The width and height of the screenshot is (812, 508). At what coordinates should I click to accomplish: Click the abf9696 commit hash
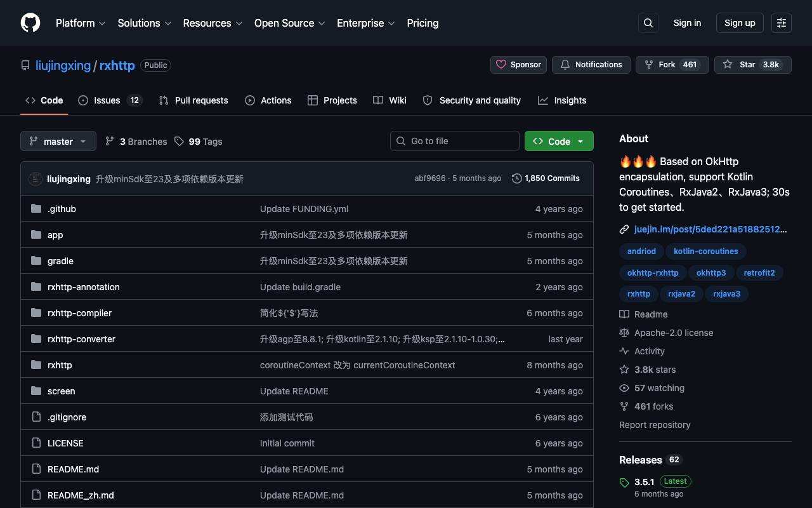coord(430,178)
